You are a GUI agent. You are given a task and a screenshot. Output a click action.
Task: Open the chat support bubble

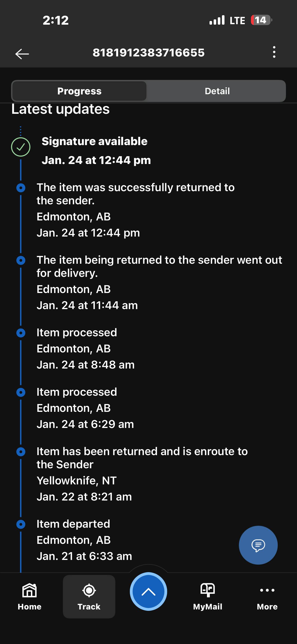(x=258, y=545)
